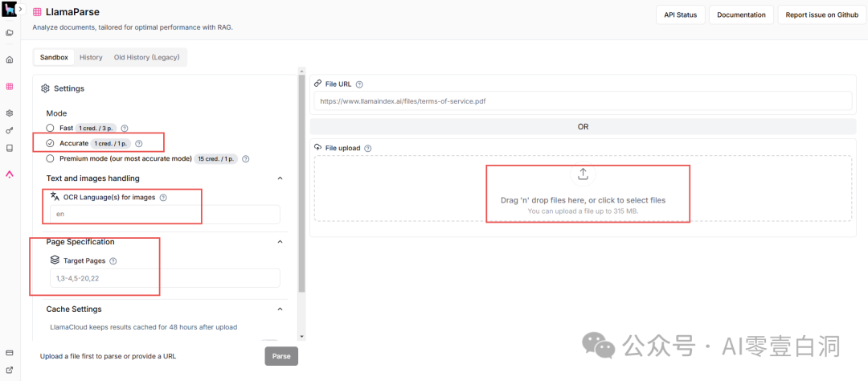This screenshot has width=868, height=381.
Task: Open the help icon next to Fast mode
Action: point(125,128)
